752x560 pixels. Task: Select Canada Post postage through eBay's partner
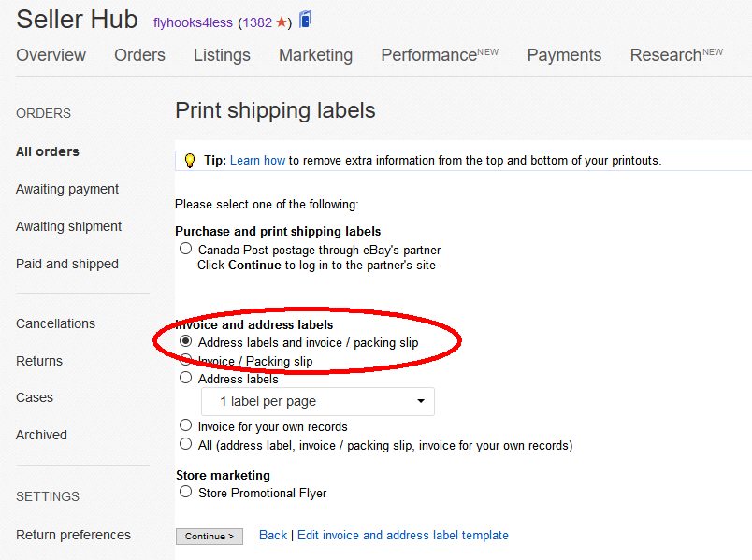[x=184, y=249]
